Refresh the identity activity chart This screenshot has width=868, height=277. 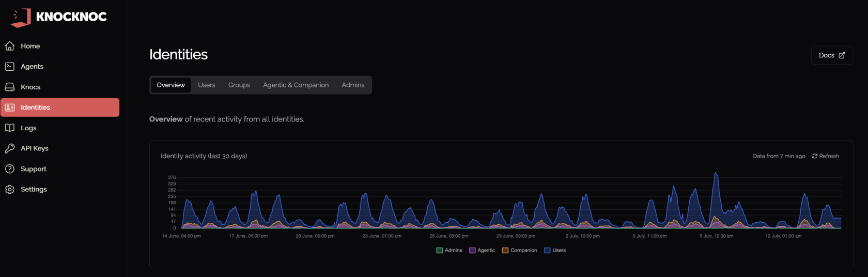tap(826, 156)
